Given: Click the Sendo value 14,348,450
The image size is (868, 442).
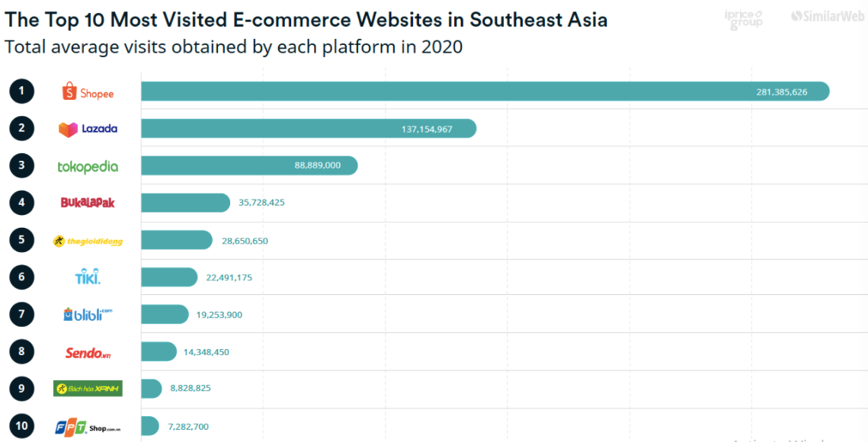Looking at the screenshot, I should (x=207, y=352).
